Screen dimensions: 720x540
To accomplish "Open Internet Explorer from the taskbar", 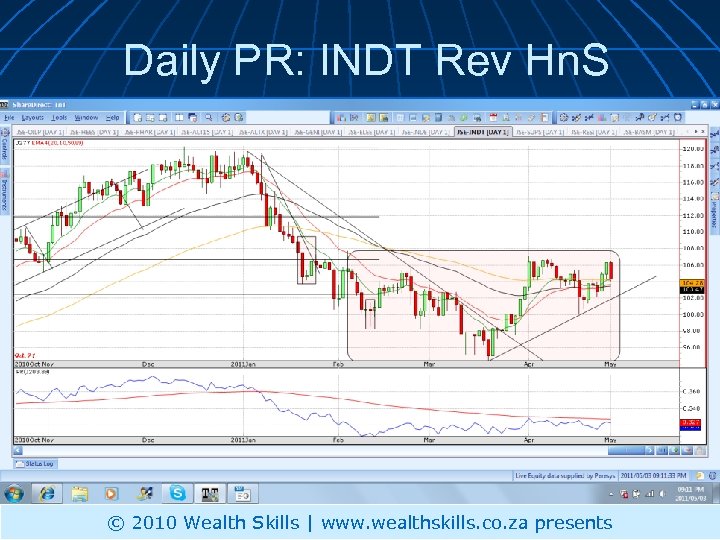I will point(46,494).
